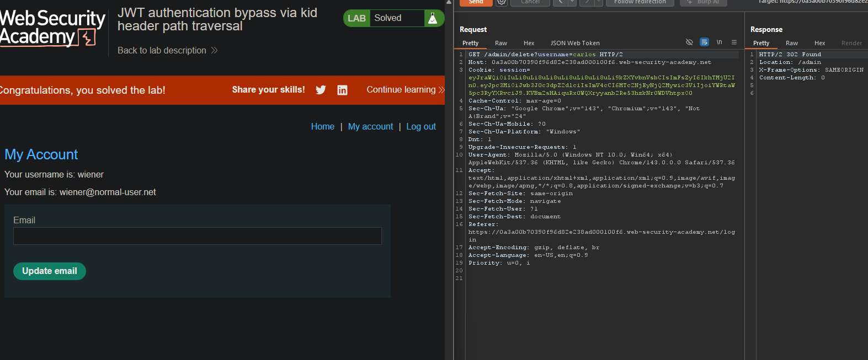Click the Burp AI button
Viewport: 868px width, 360px height.
click(x=703, y=2)
